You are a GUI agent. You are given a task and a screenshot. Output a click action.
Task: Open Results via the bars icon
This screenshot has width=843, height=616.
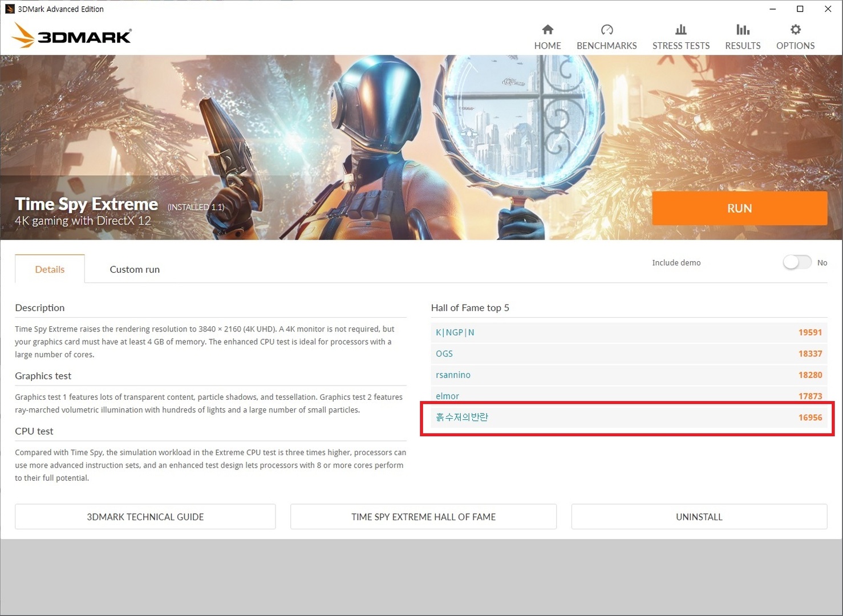coord(743,29)
